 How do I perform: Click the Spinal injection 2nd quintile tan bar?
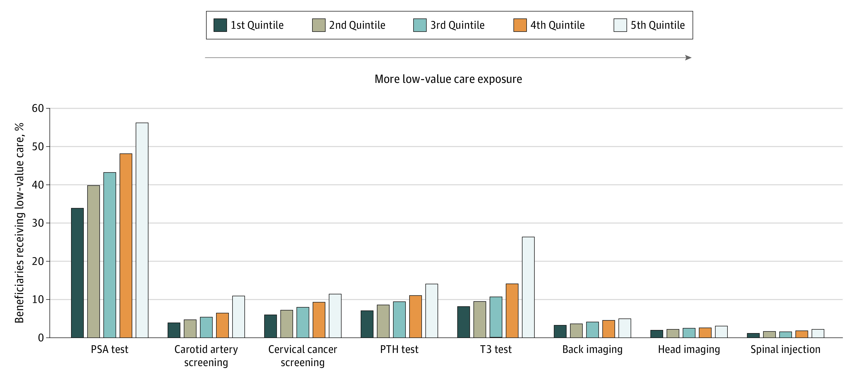pos(769,335)
